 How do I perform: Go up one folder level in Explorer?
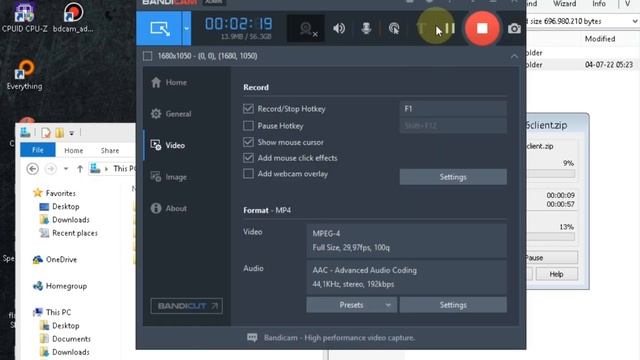pos(80,169)
